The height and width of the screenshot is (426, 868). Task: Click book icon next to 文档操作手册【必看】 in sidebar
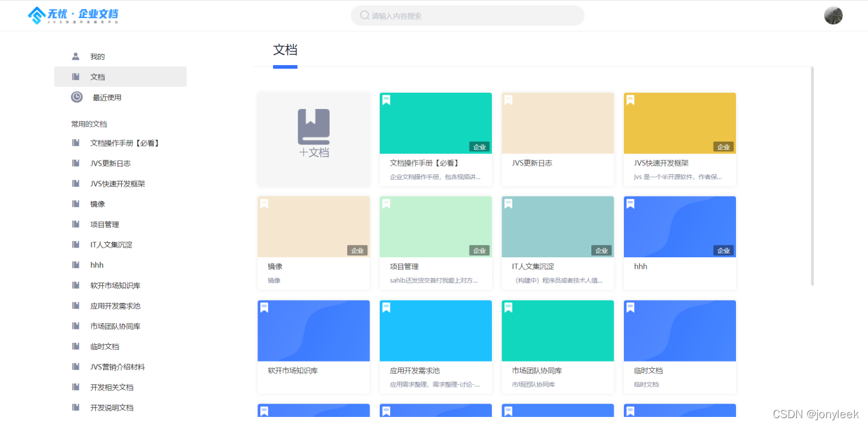[x=75, y=143]
